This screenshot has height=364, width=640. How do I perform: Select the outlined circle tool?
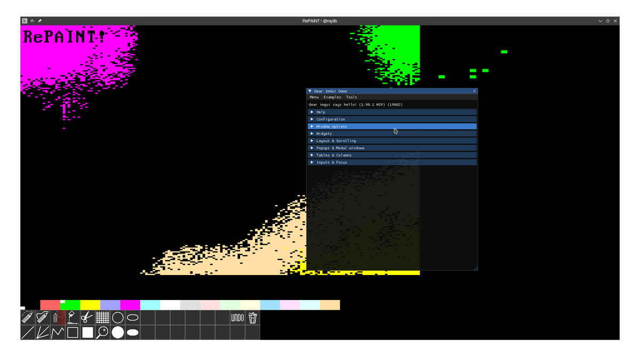[x=117, y=318]
